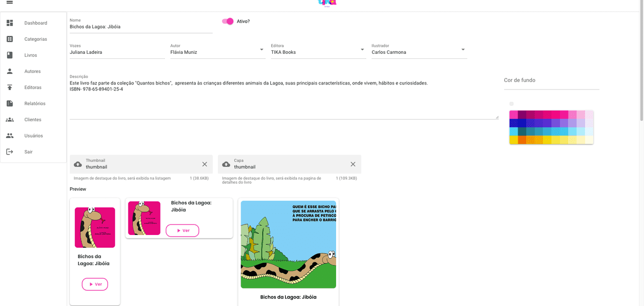Open Relatórios from the sidebar
644x306 pixels.
click(33, 104)
